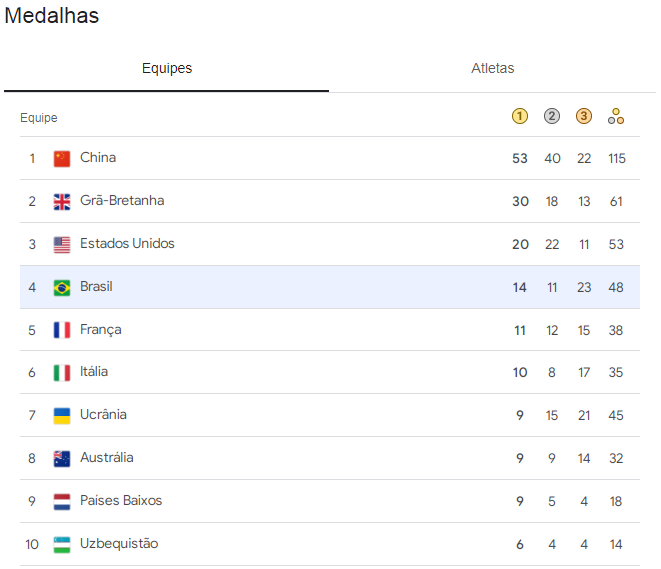Click the silver medal column icon

click(552, 116)
